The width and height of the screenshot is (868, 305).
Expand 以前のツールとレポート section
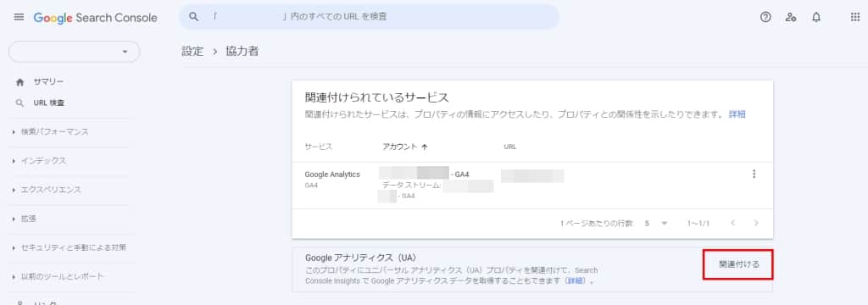click(x=58, y=276)
